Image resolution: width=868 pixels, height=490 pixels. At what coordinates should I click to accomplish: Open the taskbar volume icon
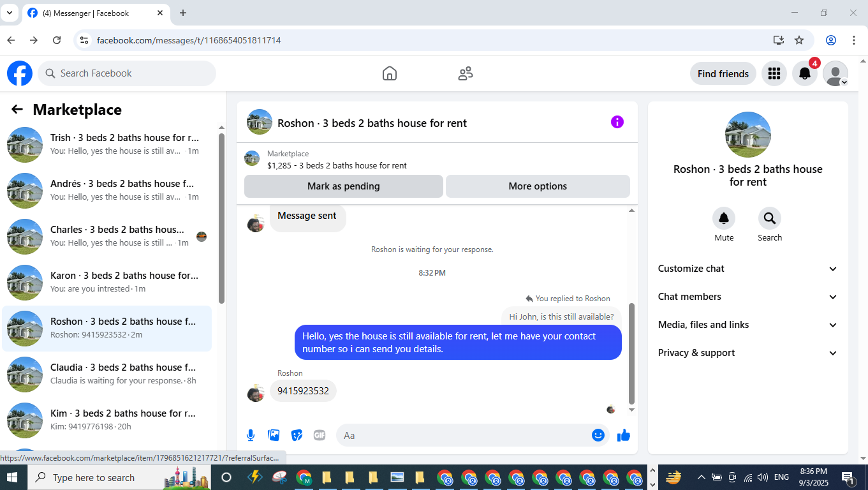pyautogui.click(x=763, y=477)
